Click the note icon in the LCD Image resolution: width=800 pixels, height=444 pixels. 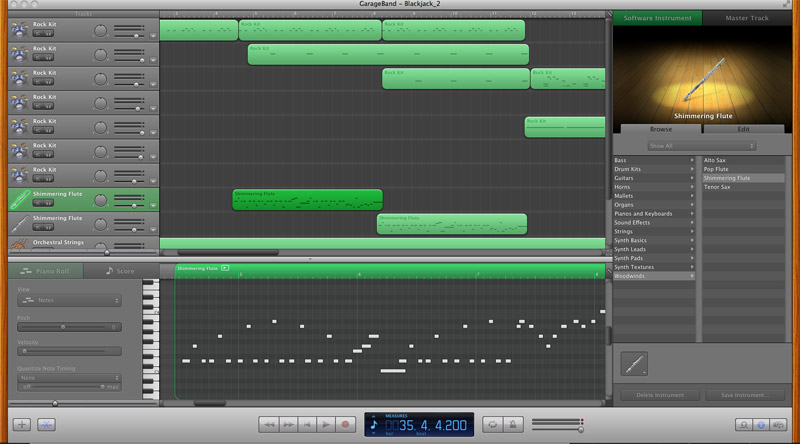point(374,425)
